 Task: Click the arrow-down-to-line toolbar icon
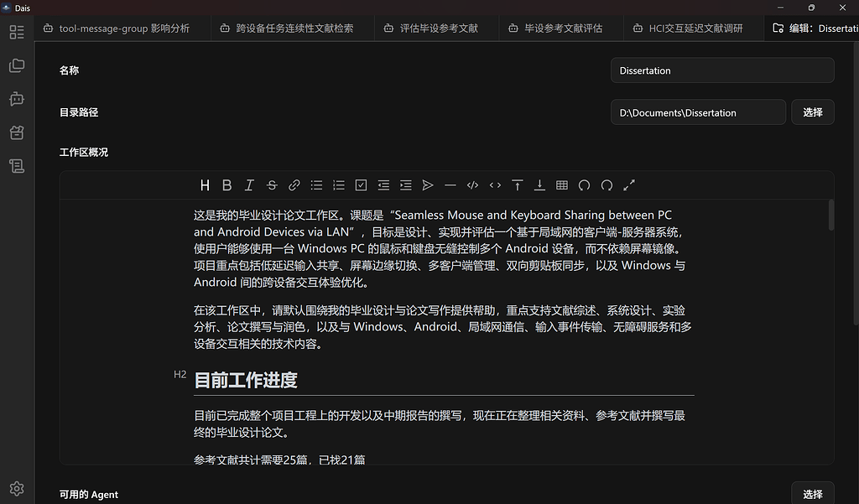pyautogui.click(x=539, y=185)
